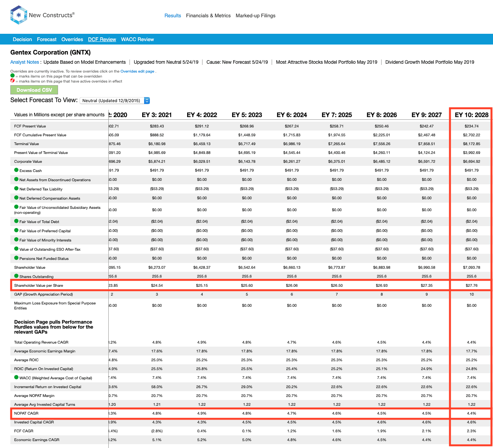This screenshot has width=493, height=448.
Task: Click the Gentex Corporation (GNTX) heading
Action: pos(50,53)
